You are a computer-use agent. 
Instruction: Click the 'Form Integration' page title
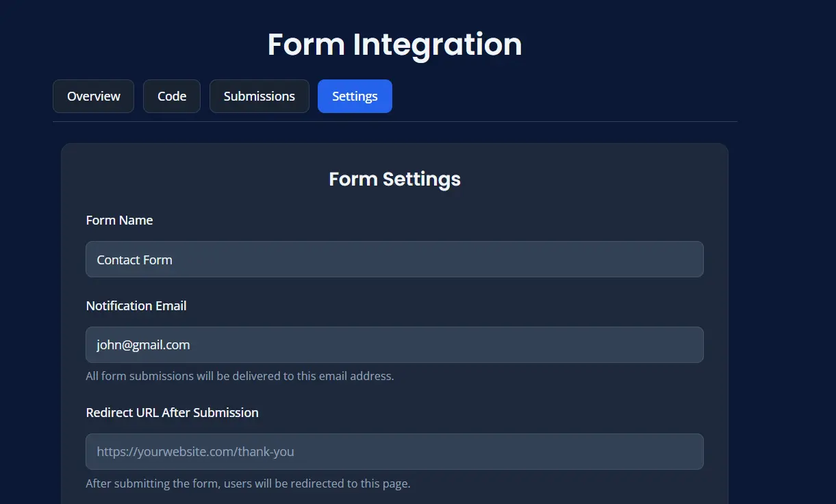394,45
